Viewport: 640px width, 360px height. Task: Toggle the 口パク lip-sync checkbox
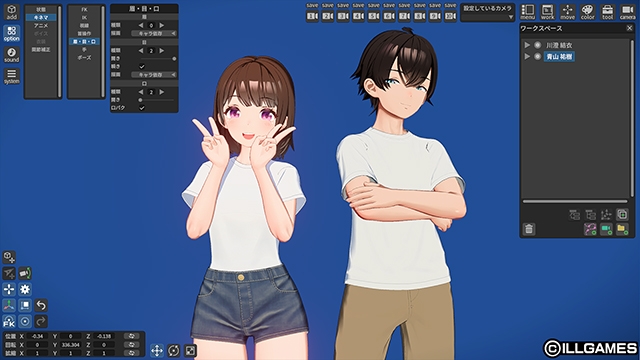tap(142, 108)
